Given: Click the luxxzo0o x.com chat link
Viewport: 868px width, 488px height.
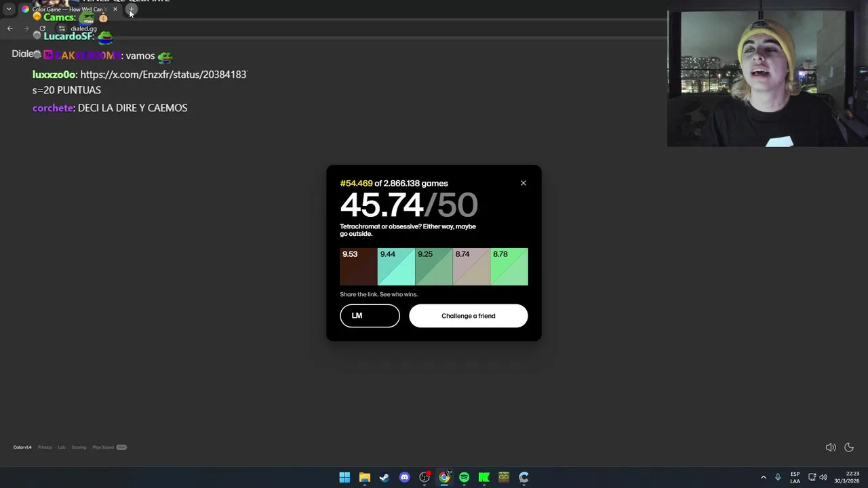Looking at the screenshot, I should click(163, 75).
